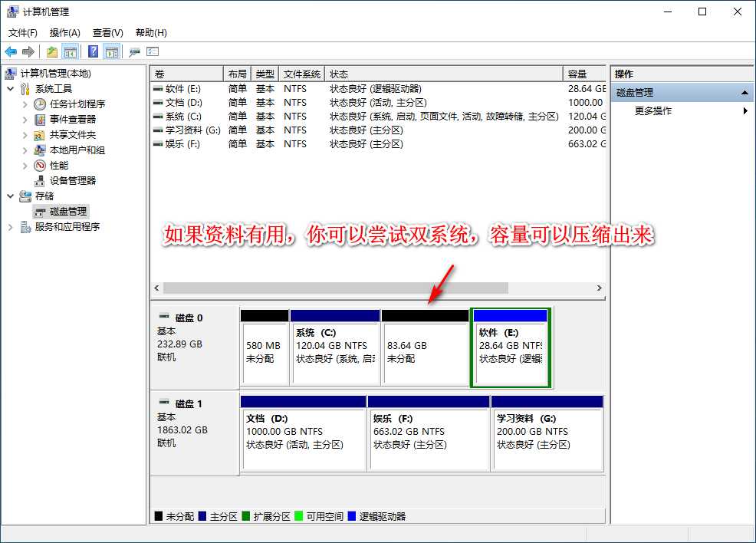Sort by the 卷 column header
The image size is (756, 543).
click(186, 74)
